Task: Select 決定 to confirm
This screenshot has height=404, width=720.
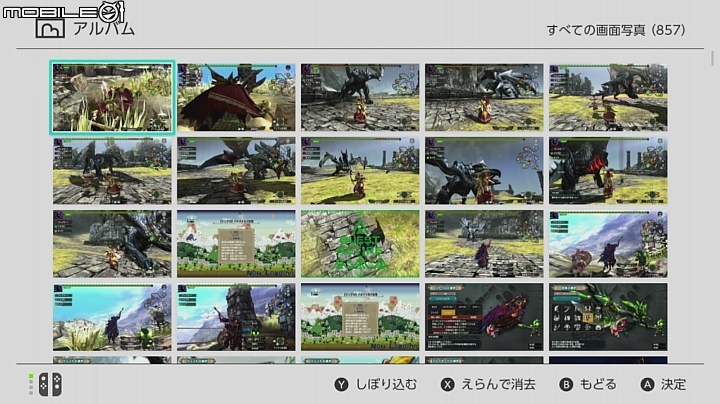Action: point(673,385)
